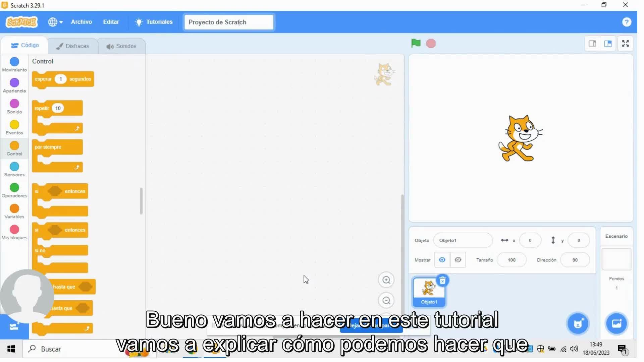Enter full screen stage mode
Image resolution: width=644 pixels, height=362 pixels.
click(x=625, y=44)
